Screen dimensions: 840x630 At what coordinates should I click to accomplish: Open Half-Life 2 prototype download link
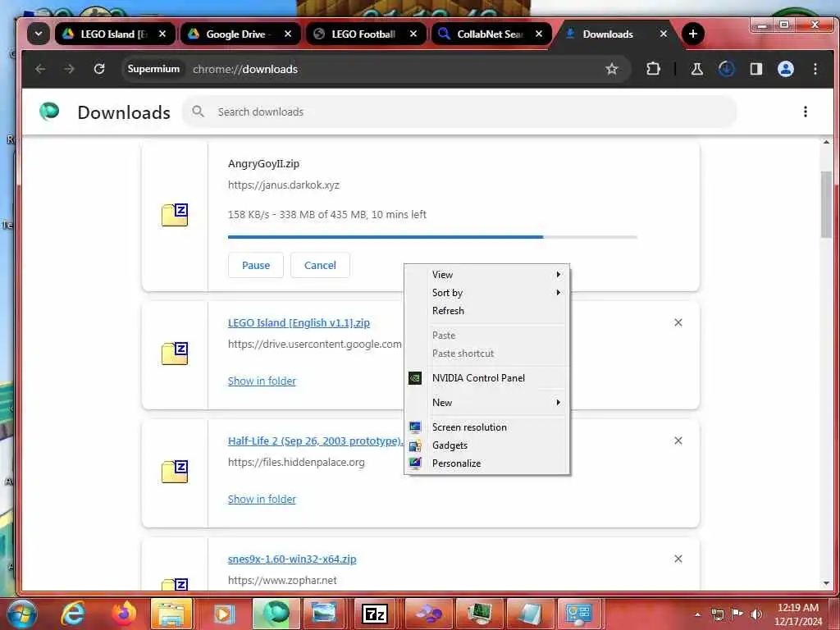click(315, 441)
